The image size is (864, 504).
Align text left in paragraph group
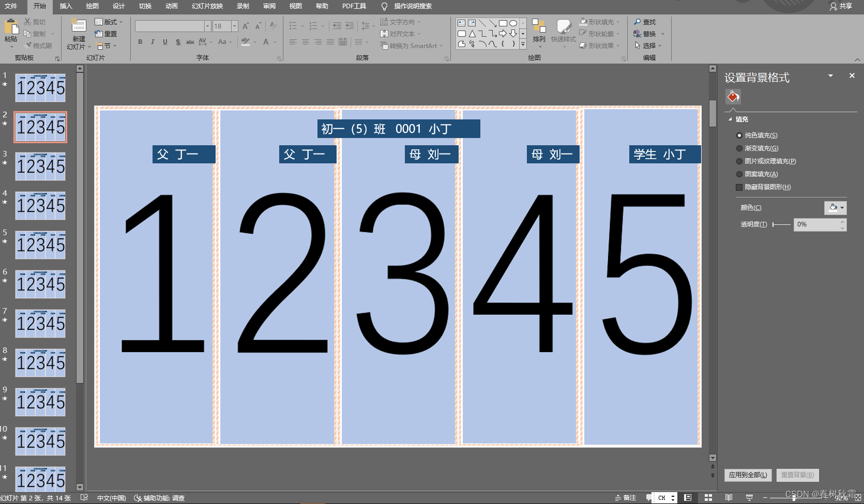[293, 42]
